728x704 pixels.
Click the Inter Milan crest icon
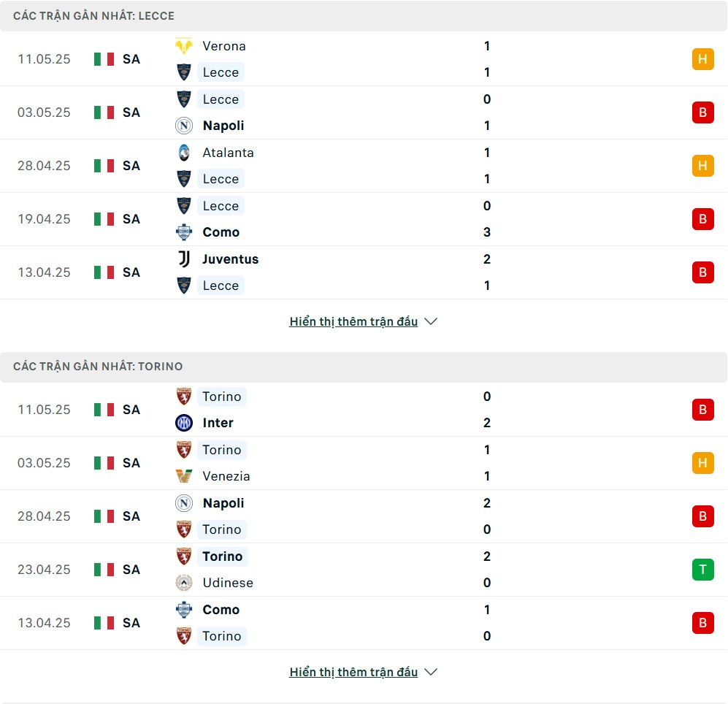coord(184,423)
